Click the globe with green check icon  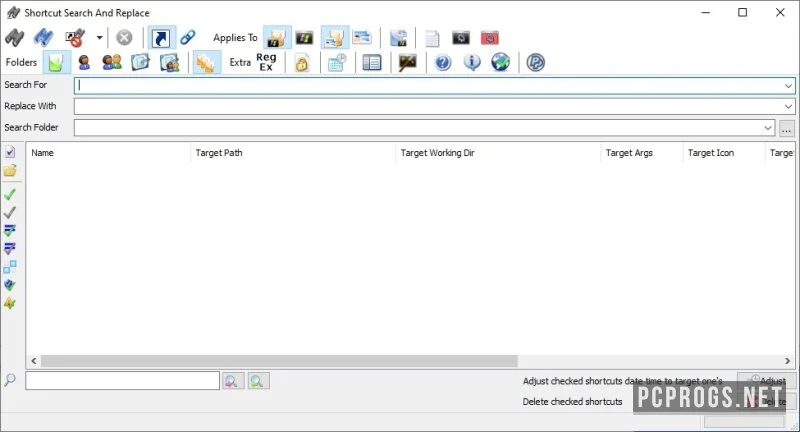click(x=501, y=62)
